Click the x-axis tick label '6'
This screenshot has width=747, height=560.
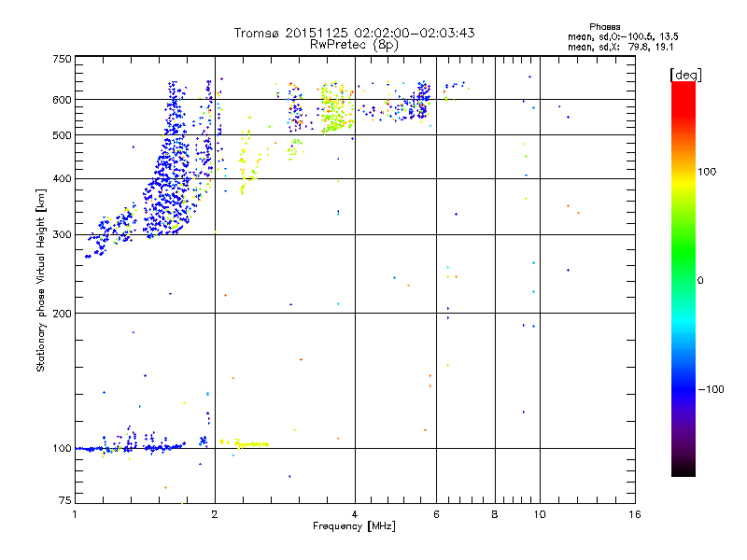point(436,514)
